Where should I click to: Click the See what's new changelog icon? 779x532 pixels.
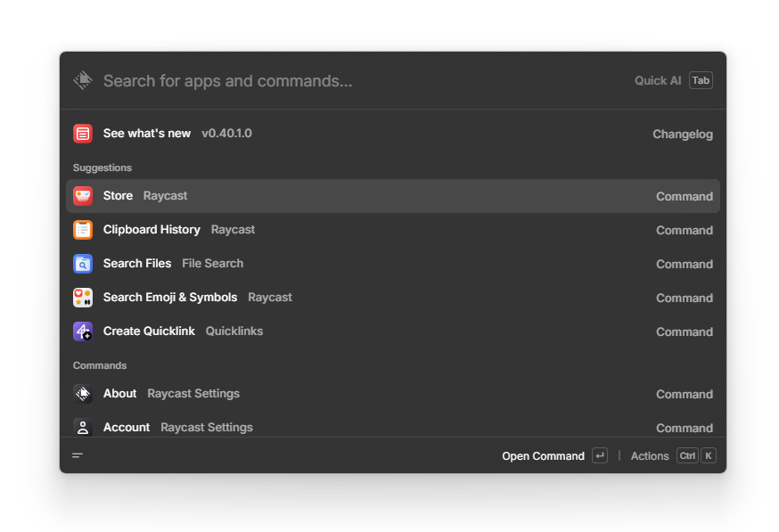(x=83, y=133)
